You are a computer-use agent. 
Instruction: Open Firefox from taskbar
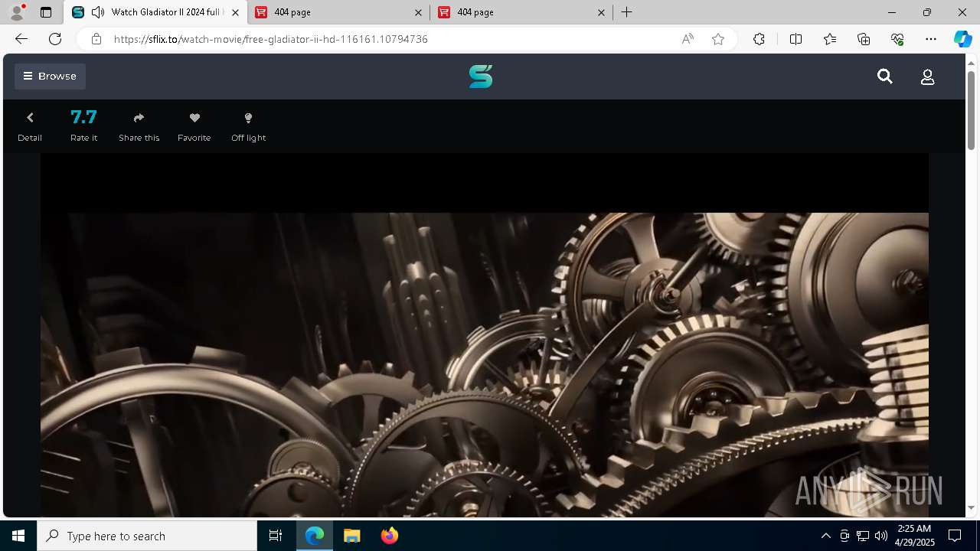[389, 536]
